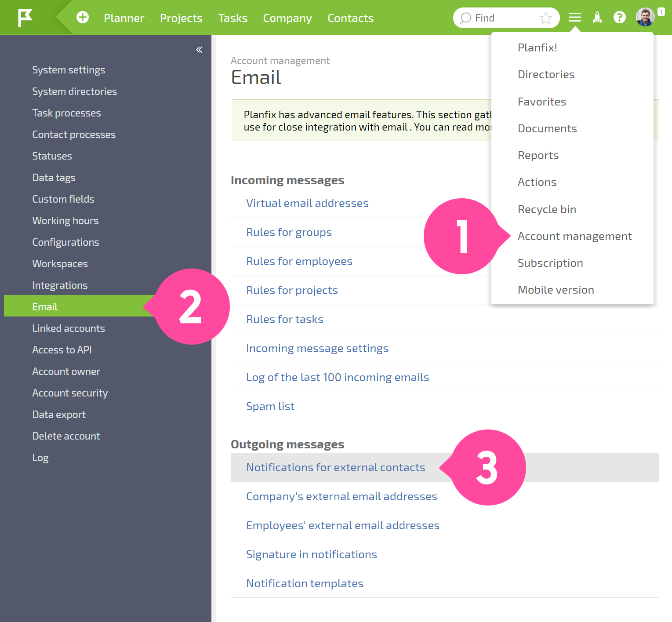Open Working hours in sidebar

click(65, 221)
